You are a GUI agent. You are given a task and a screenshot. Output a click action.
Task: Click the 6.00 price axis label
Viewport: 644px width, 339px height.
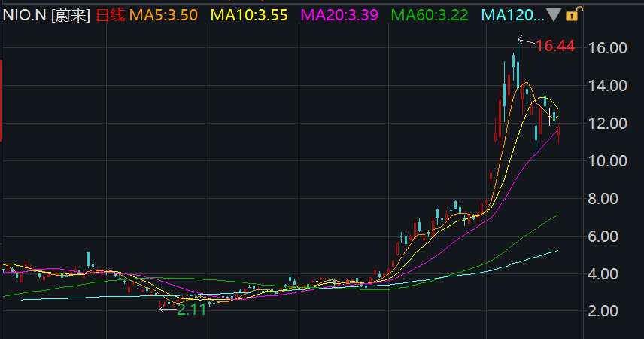[603, 236]
